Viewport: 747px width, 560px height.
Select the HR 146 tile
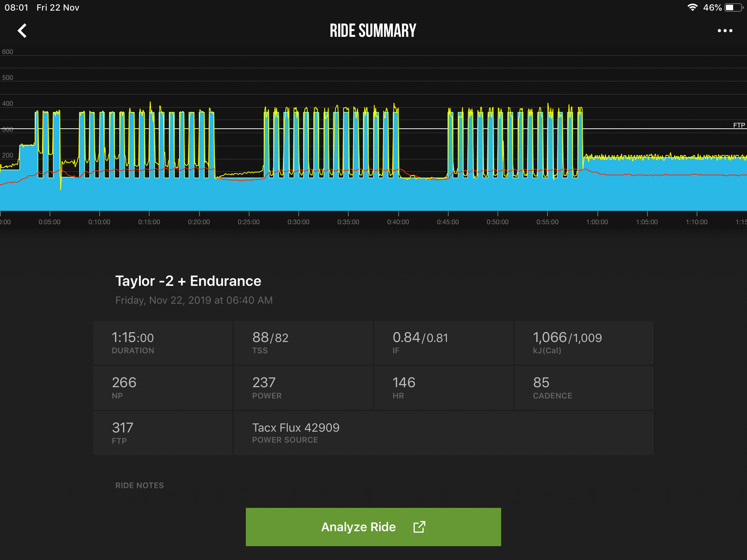click(x=444, y=388)
